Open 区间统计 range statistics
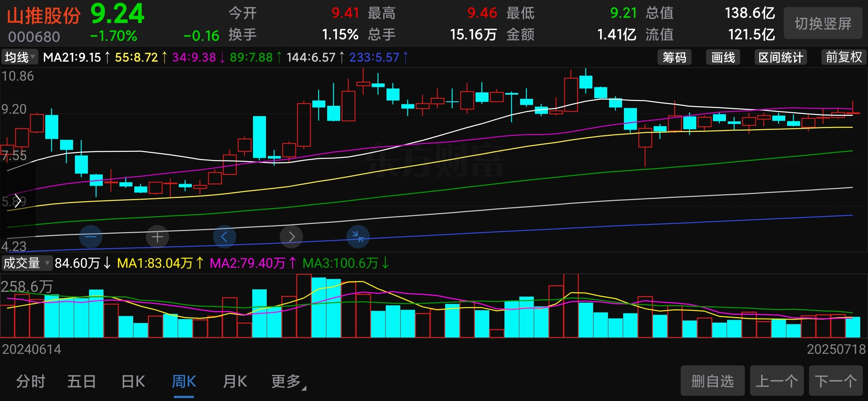Screen dimensions: 868x401 pyautogui.click(x=780, y=57)
